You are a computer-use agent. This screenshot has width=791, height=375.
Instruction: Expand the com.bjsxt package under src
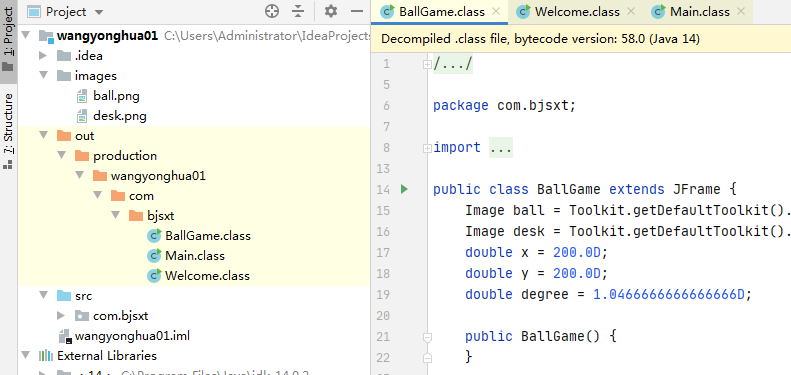(61, 316)
